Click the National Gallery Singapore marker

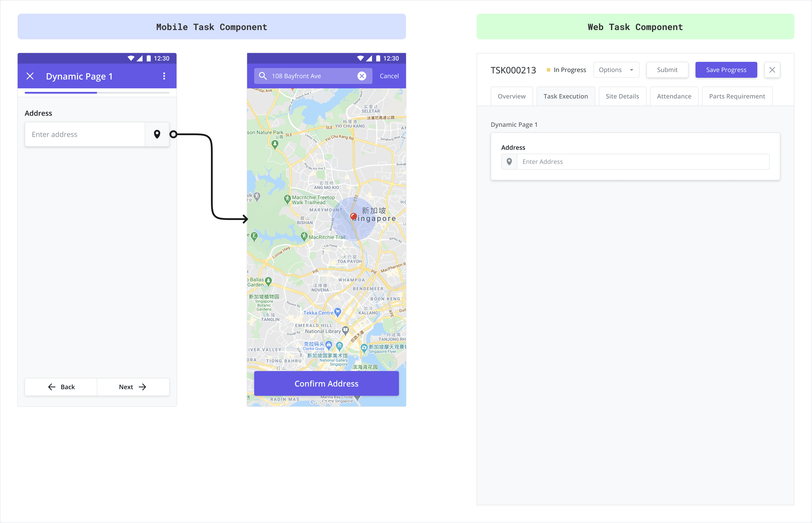tap(340, 346)
